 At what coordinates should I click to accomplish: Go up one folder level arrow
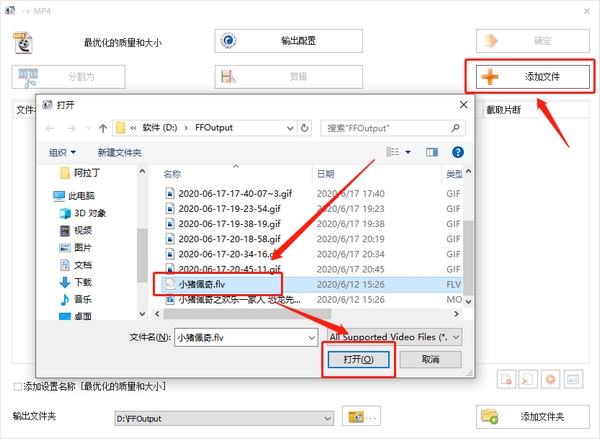click(x=103, y=128)
